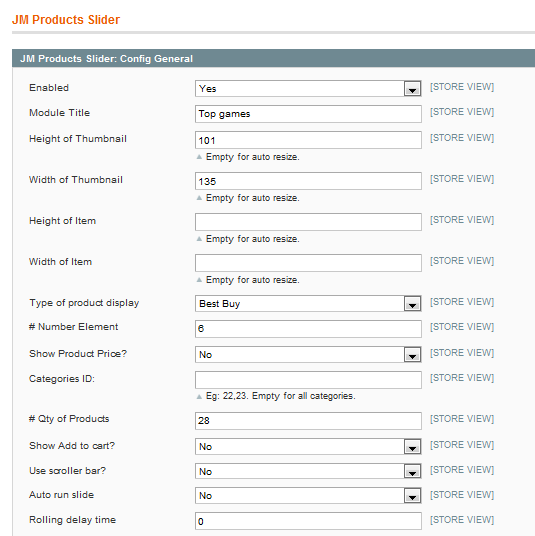Click the Enabled row STORE VIEW label
535x536 pixels.
pyautogui.click(x=462, y=87)
